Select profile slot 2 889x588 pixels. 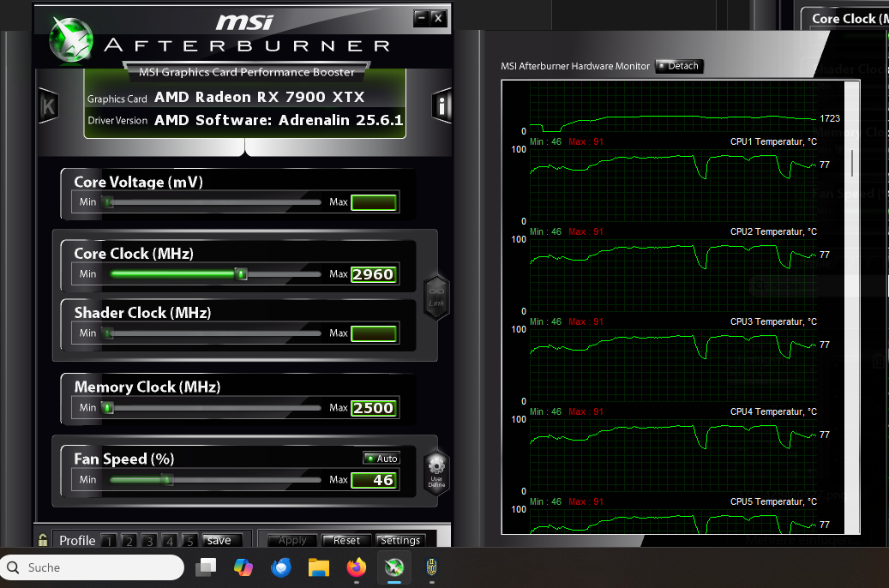pyautogui.click(x=129, y=541)
